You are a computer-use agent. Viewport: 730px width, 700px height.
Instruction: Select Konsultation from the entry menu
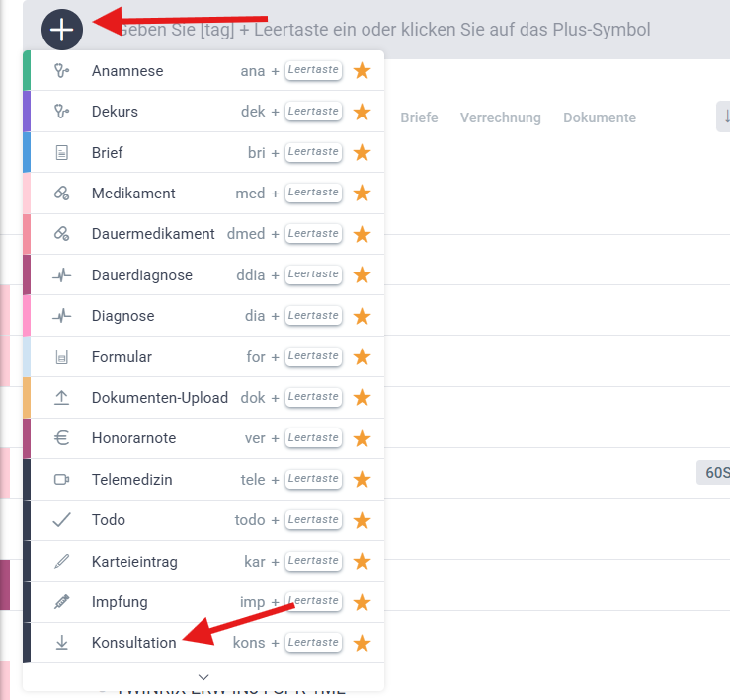(x=133, y=643)
